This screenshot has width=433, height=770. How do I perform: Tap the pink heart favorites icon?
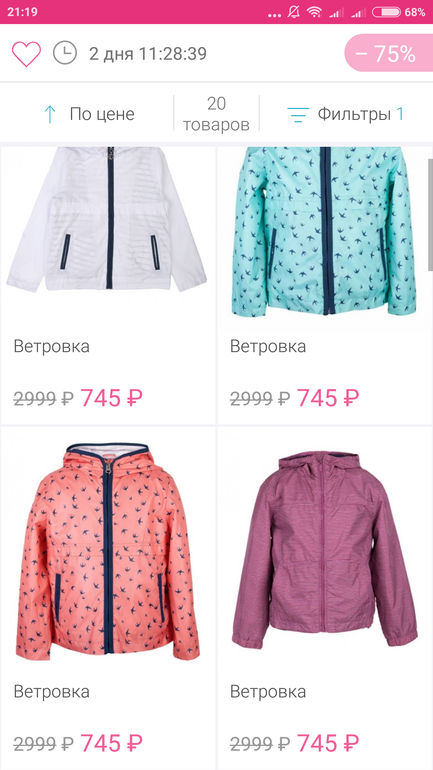click(27, 54)
